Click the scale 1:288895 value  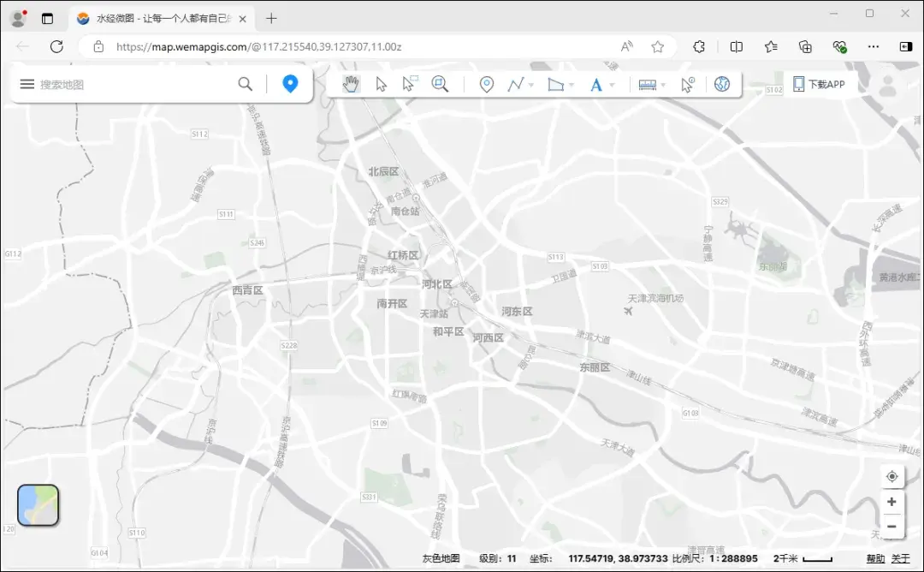(733, 558)
